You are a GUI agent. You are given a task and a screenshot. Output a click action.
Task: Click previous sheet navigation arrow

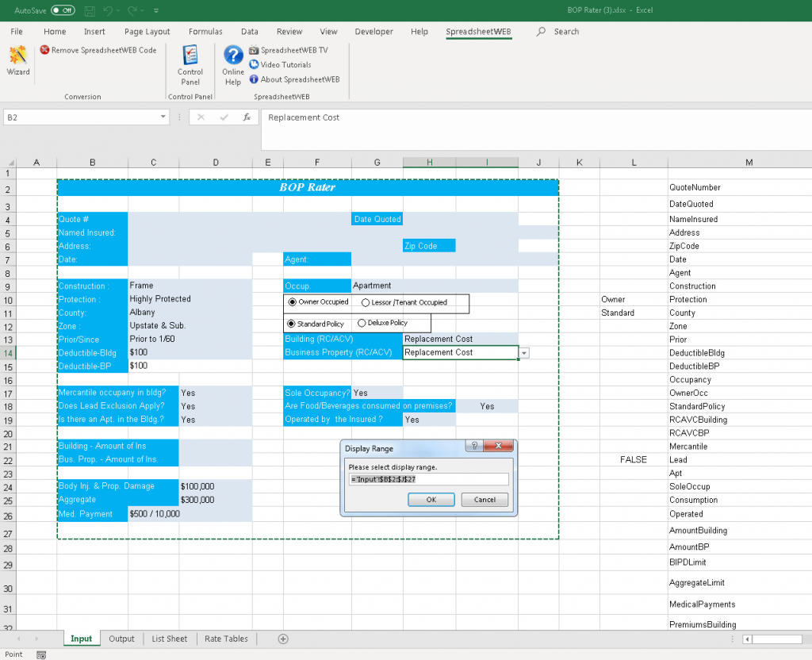(19, 639)
